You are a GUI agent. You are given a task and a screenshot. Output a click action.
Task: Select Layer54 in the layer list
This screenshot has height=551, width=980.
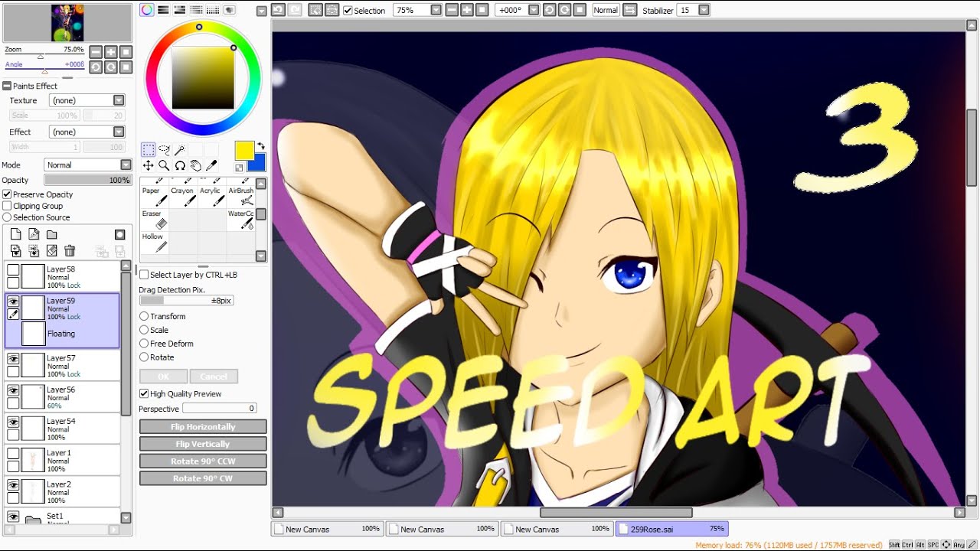(x=62, y=429)
